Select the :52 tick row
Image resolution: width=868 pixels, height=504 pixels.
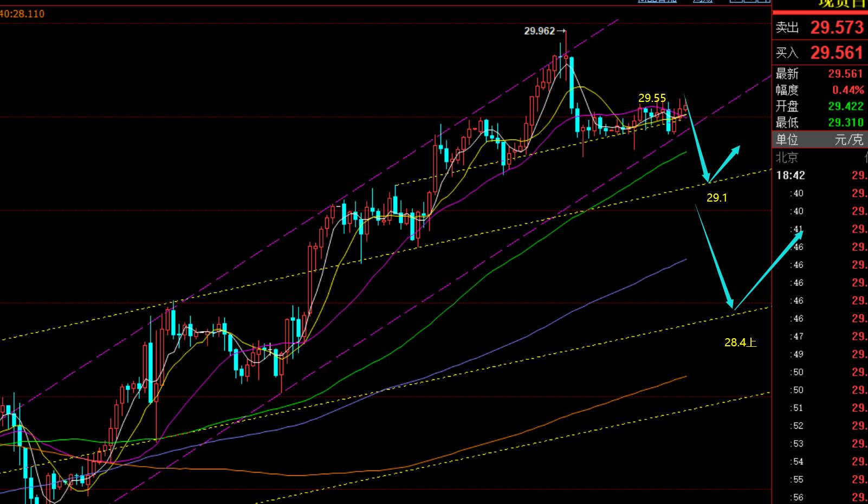pyautogui.click(x=820, y=426)
